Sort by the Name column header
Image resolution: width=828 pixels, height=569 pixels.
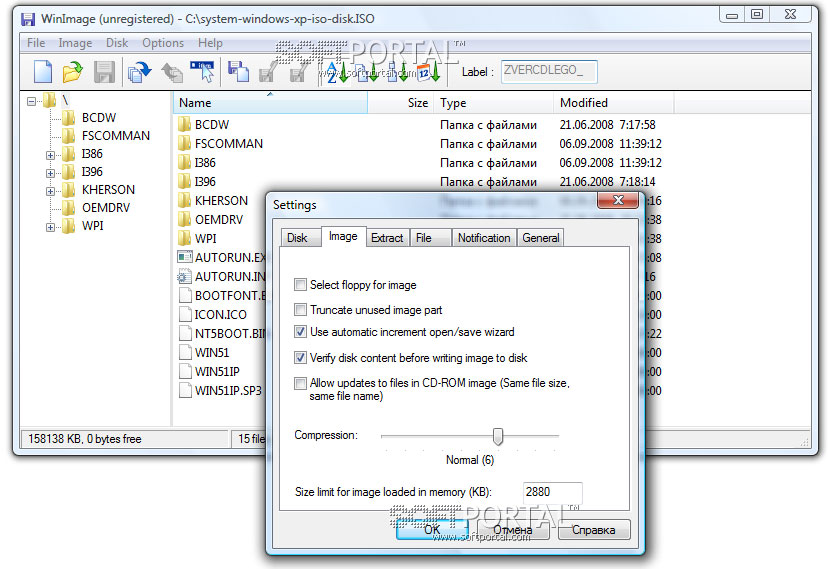pyautogui.click(x=270, y=103)
